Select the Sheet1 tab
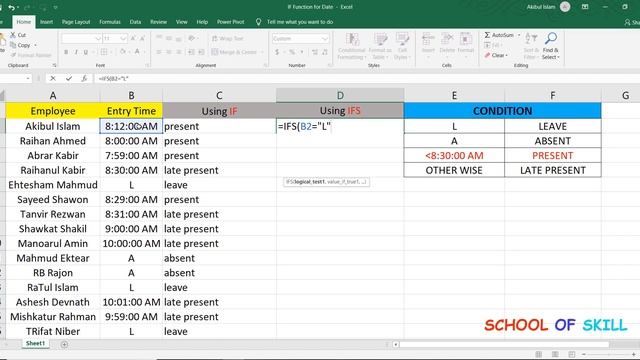 click(x=36, y=344)
